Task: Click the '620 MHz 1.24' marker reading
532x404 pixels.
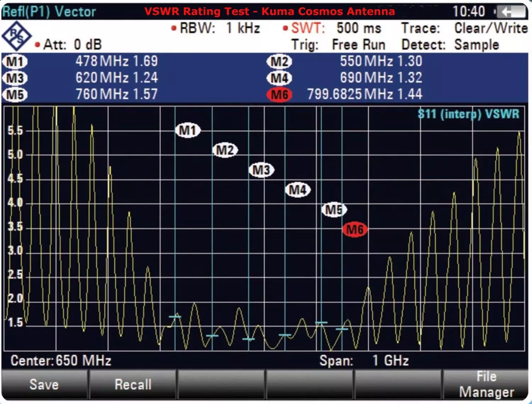Action: point(117,77)
